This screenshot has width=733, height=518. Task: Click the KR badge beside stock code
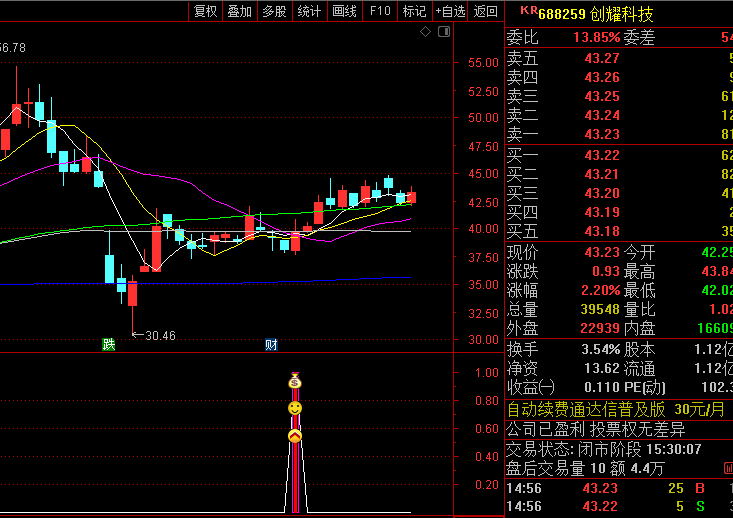point(529,10)
